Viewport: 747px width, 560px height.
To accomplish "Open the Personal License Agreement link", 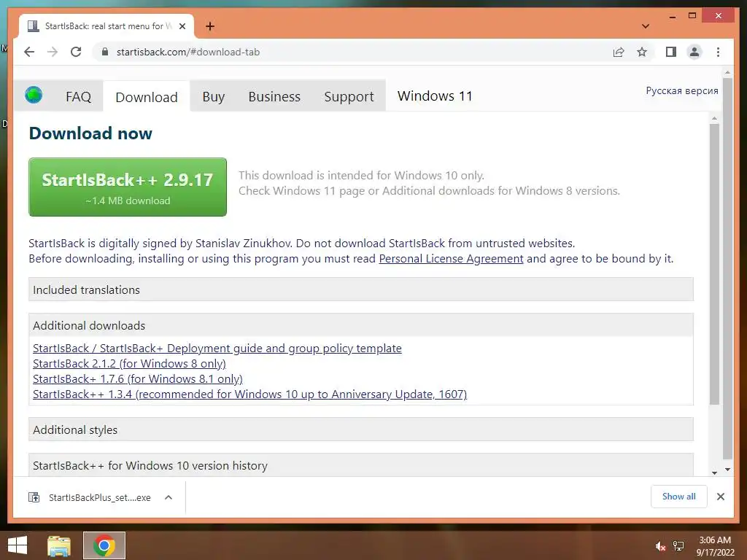I will tap(451, 259).
